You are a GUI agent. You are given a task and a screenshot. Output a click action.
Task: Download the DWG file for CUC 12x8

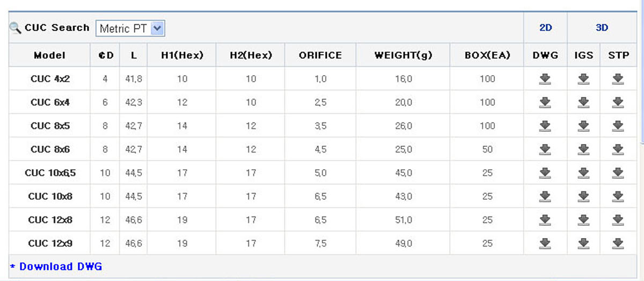(545, 220)
